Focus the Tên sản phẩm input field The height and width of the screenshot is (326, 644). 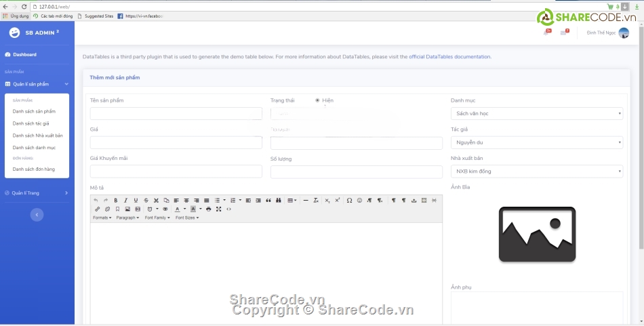[176, 114]
